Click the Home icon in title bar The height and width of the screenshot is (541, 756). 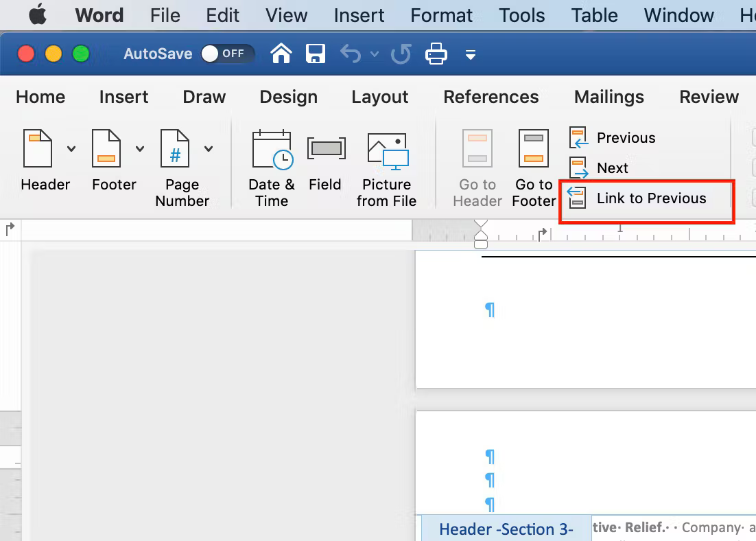281,54
